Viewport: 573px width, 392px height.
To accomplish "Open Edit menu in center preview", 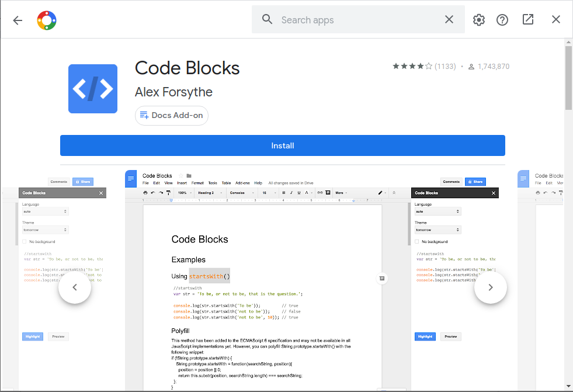I will 157,183.
